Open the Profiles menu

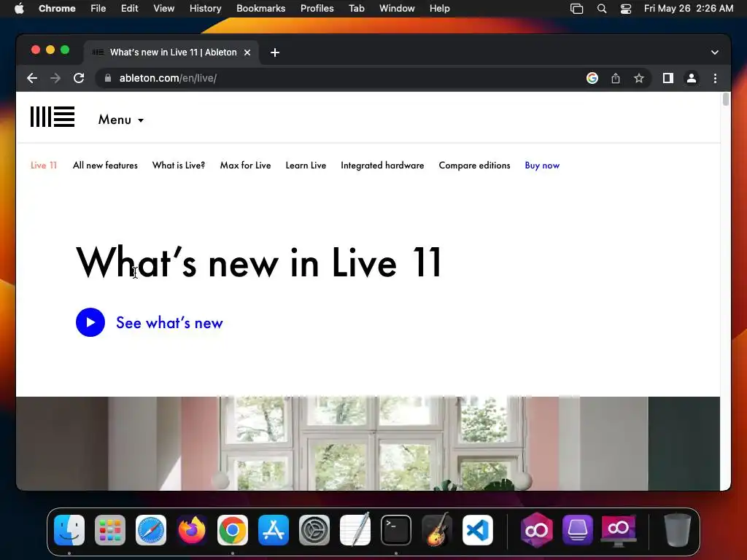coord(317,9)
